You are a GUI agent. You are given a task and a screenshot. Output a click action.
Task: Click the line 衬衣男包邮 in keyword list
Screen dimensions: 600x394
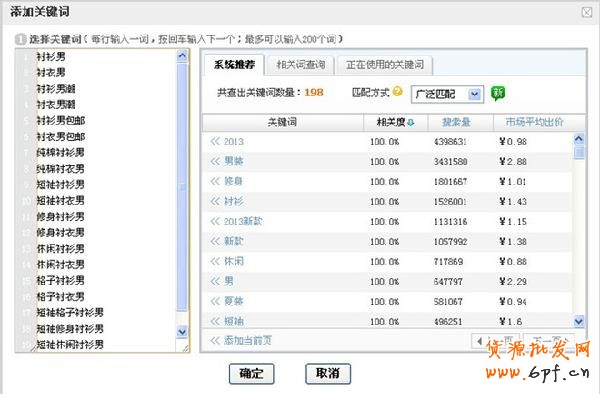click(x=60, y=137)
